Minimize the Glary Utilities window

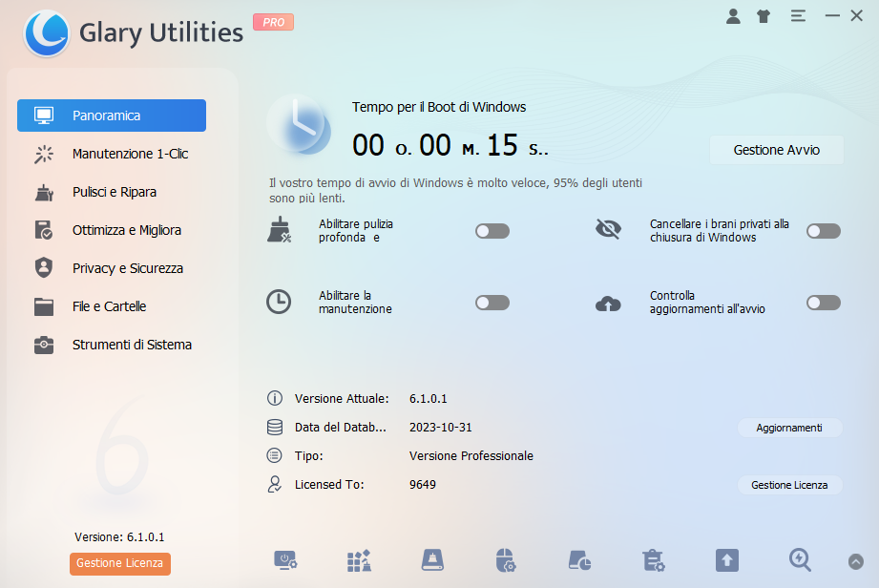tap(832, 15)
